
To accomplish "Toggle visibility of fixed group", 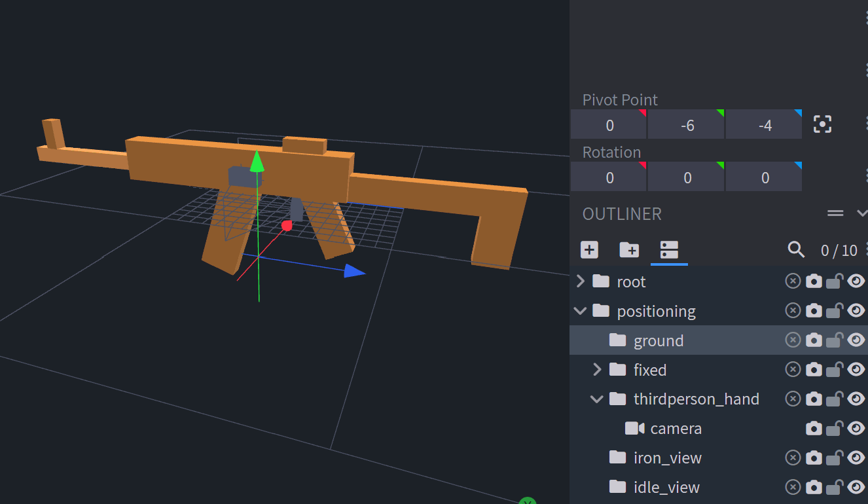I will [x=856, y=370].
